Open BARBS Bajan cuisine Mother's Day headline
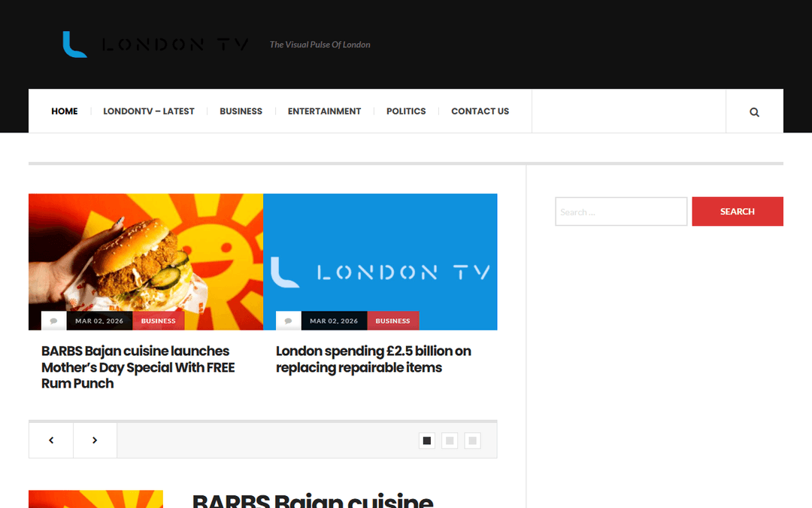The width and height of the screenshot is (812, 508). pos(138,367)
